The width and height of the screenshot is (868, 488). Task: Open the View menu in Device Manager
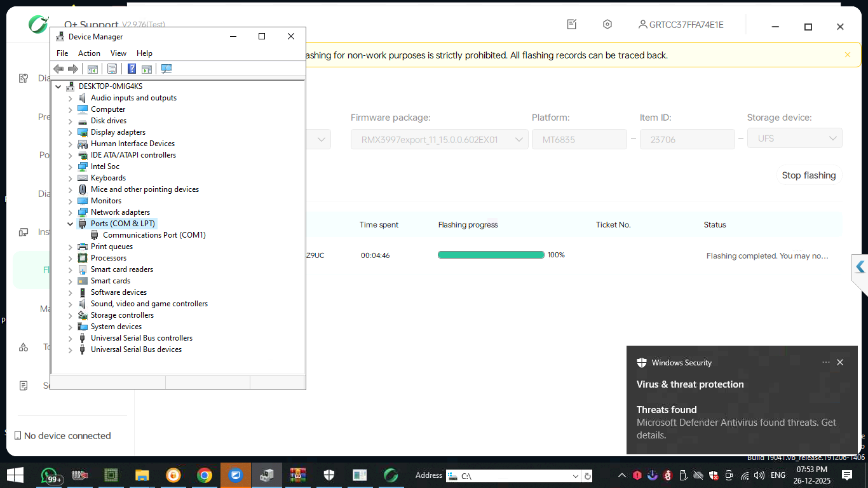[x=118, y=53]
